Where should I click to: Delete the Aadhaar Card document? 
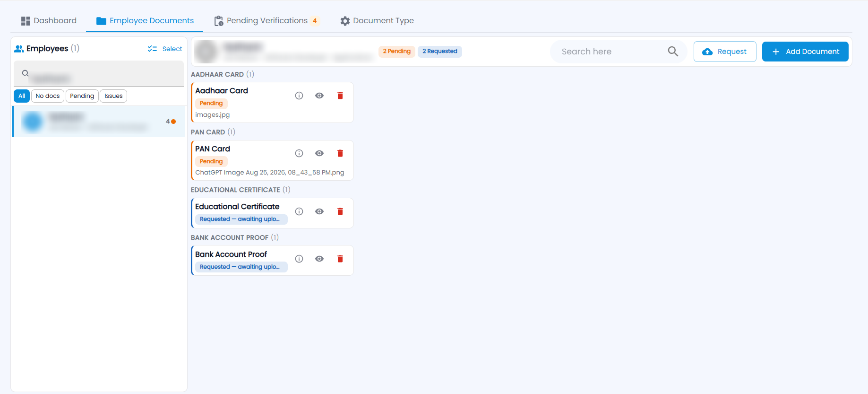[x=340, y=96]
